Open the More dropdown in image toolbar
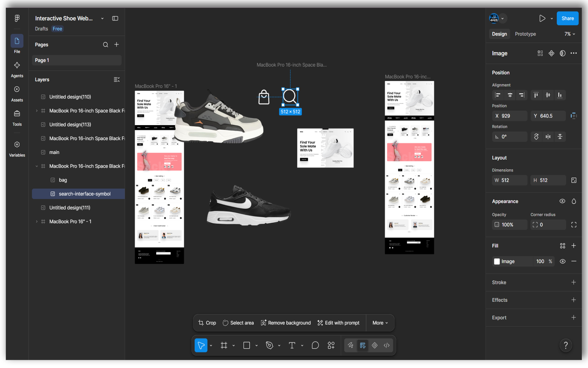This screenshot has height=368, width=588. click(x=380, y=323)
